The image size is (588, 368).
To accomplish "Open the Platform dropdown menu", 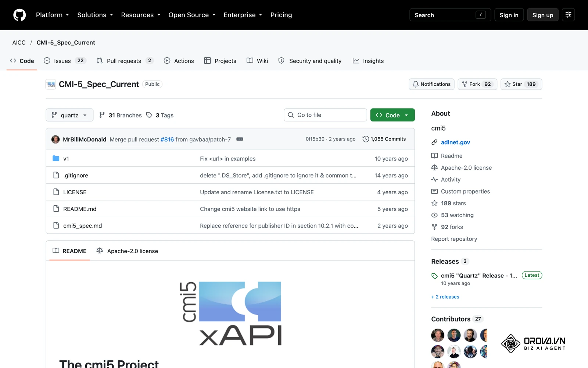I will click(52, 15).
